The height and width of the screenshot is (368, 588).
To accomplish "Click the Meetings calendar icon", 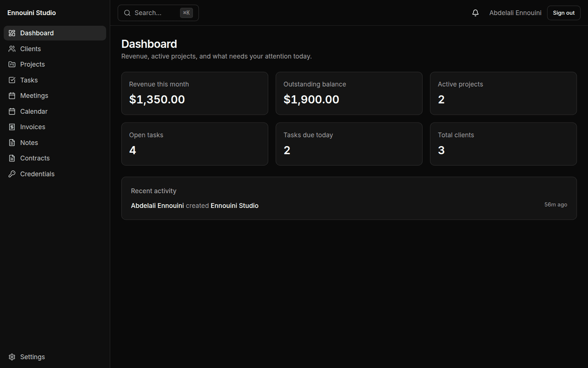I will tap(12, 96).
